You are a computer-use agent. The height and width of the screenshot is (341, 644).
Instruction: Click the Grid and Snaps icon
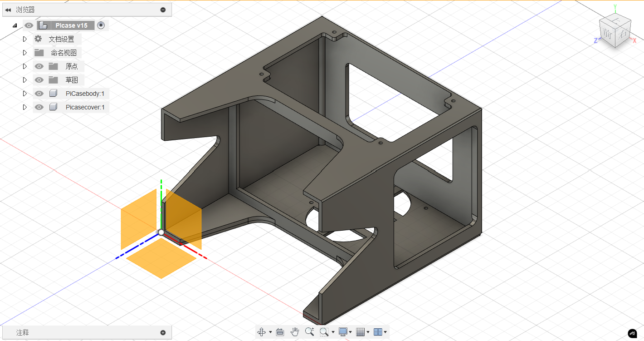coord(361,332)
